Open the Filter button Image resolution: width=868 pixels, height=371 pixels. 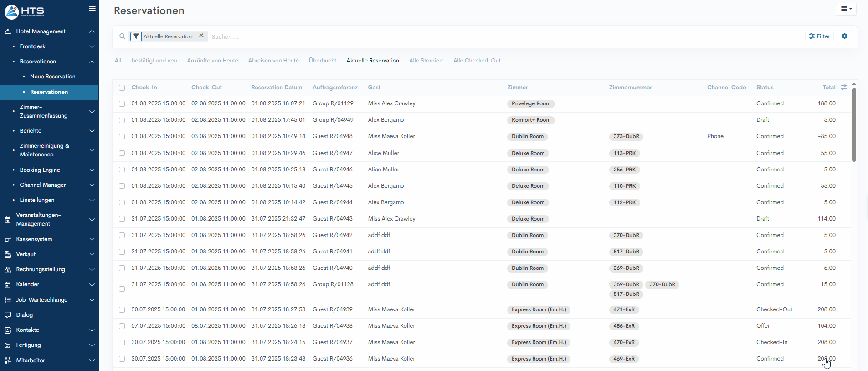[819, 36]
